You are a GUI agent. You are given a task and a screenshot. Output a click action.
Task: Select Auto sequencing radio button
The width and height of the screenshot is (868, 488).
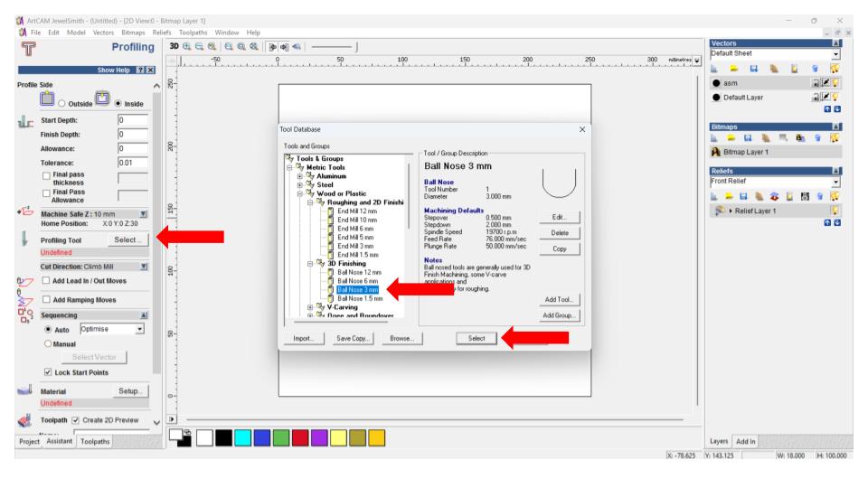[48, 329]
